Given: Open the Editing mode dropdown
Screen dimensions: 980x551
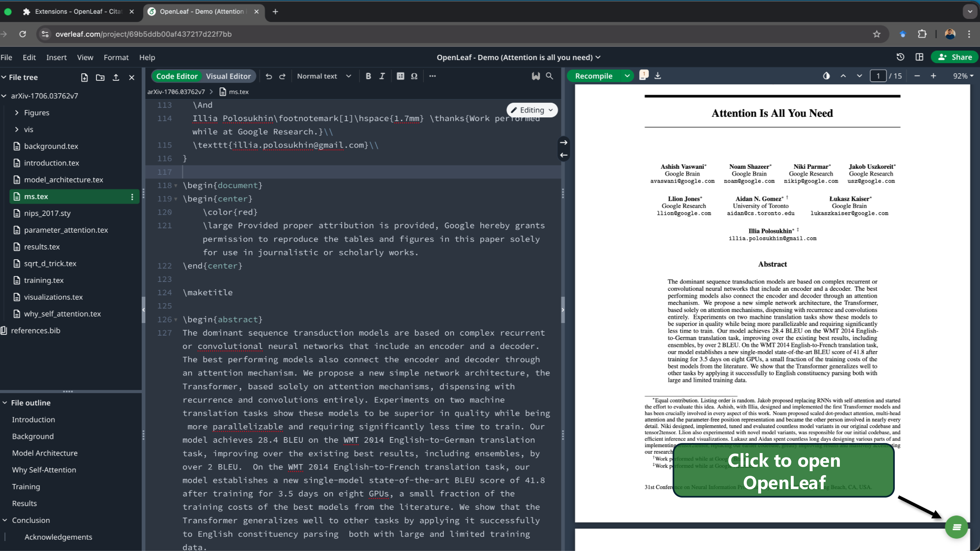Looking at the screenshot, I should tap(532, 110).
